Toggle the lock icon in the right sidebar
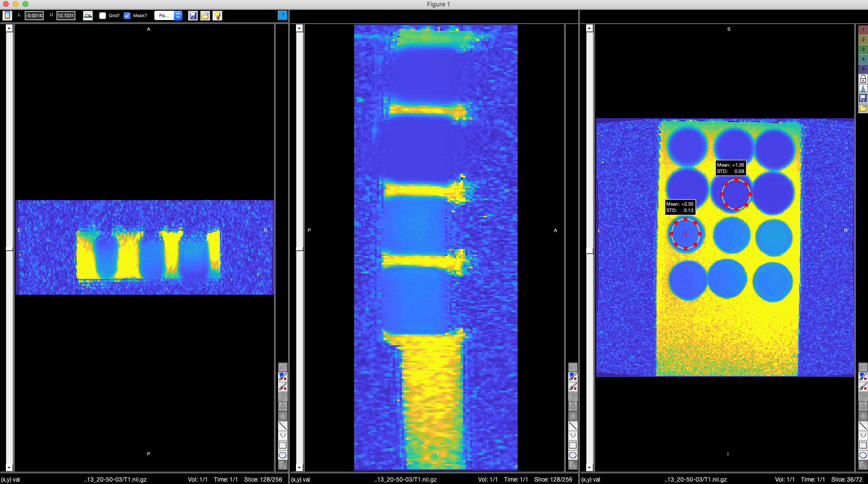Screen dimensions: 868x484 [863, 80]
